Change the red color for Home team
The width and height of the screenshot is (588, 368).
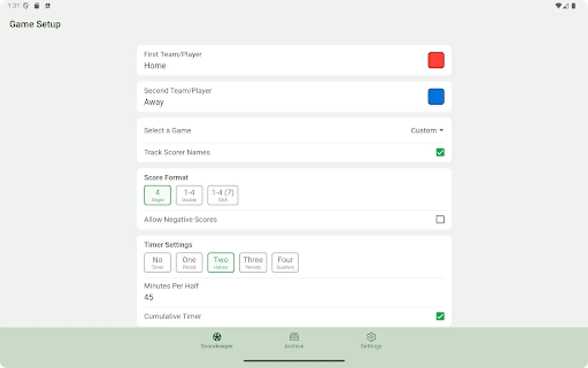[436, 60]
